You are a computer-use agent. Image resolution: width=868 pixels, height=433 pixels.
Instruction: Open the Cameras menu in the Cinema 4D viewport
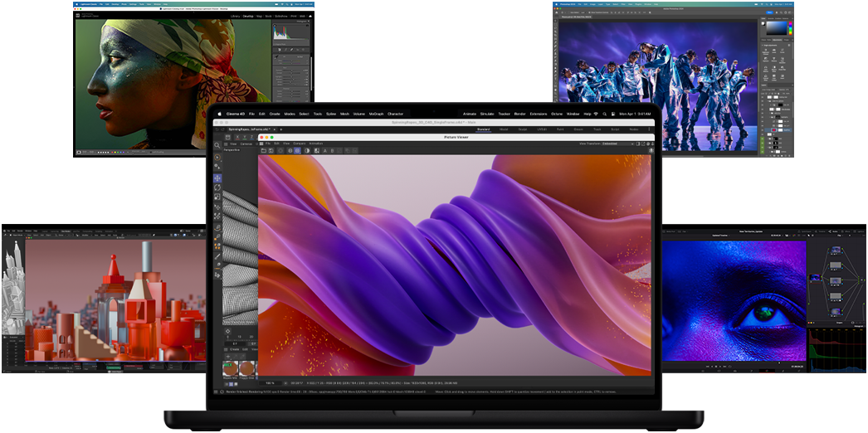tap(246, 144)
